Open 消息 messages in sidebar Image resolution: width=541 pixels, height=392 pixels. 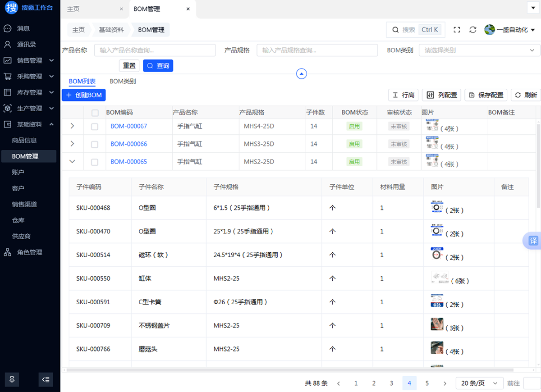click(23, 28)
